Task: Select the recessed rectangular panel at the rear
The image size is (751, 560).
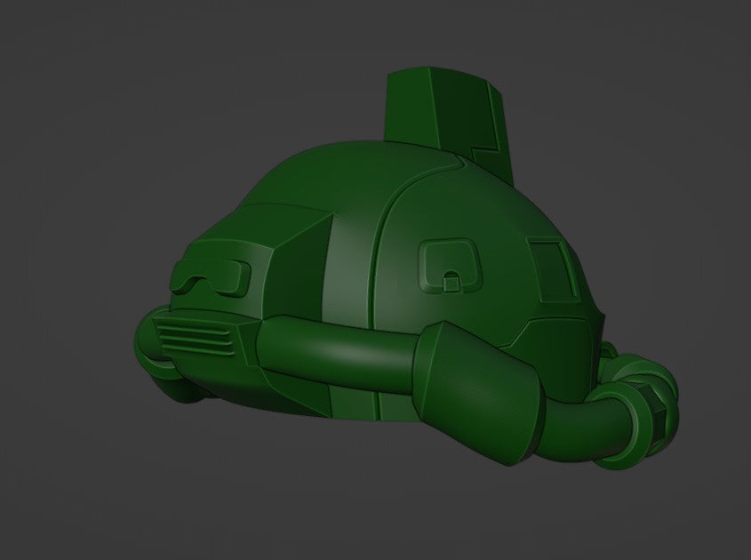Action: point(551,265)
